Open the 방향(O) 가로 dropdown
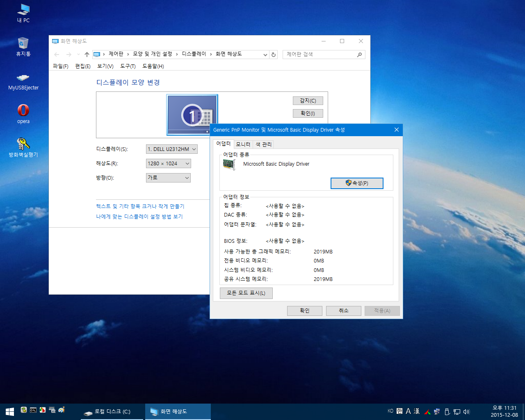The image size is (525, 420). (x=169, y=178)
